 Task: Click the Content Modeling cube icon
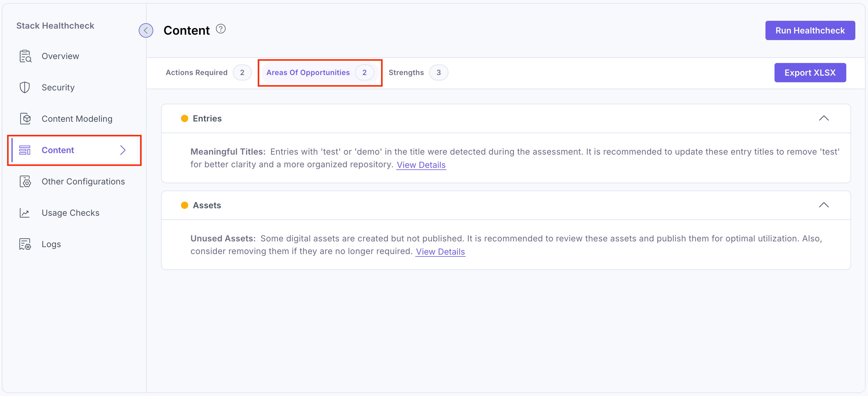(25, 119)
